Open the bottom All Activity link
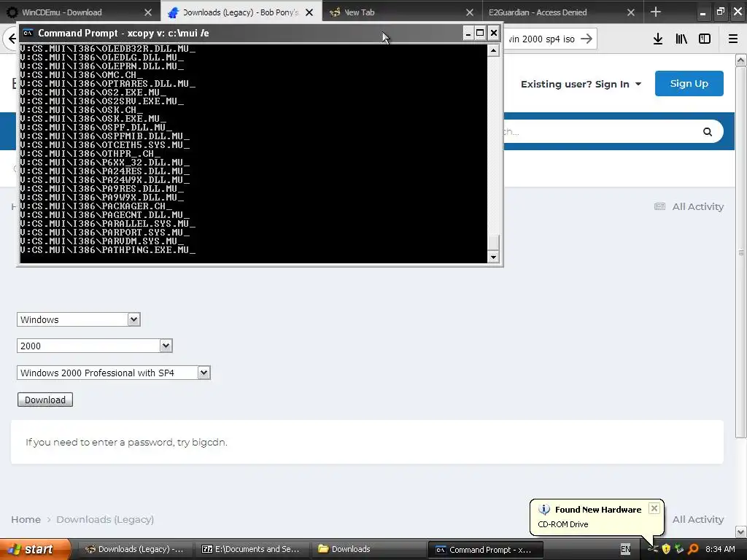 point(697,519)
